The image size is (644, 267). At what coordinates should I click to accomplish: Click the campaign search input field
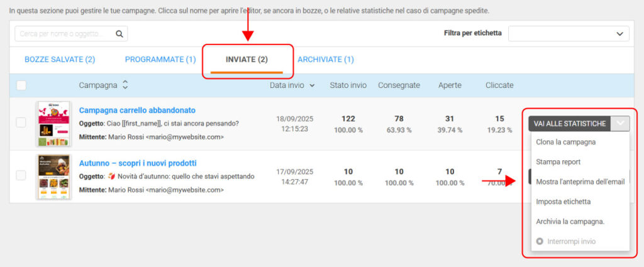pyautogui.click(x=63, y=34)
